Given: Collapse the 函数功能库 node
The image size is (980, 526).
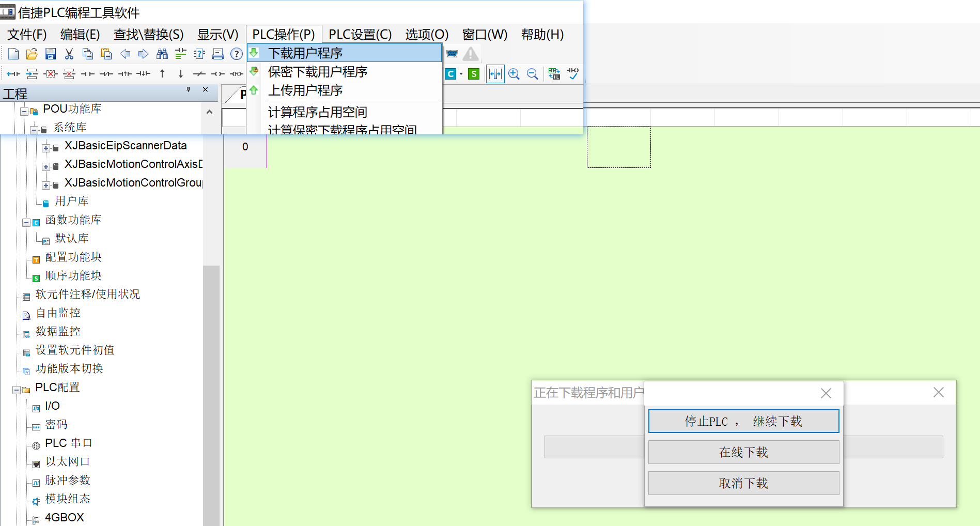Looking at the screenshot, I should pos(26,223).
